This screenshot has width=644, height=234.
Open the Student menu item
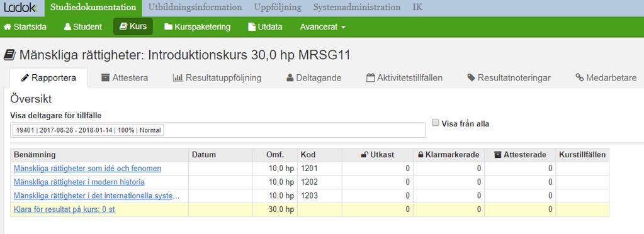click(x=83, y=27)
